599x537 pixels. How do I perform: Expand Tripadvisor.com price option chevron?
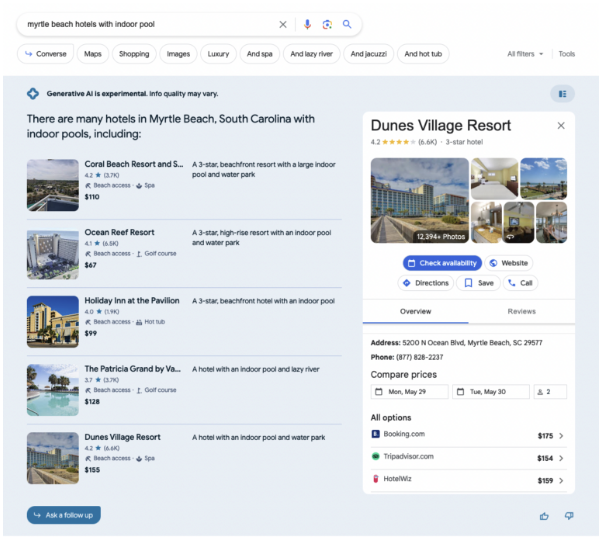tap(561, 458)
